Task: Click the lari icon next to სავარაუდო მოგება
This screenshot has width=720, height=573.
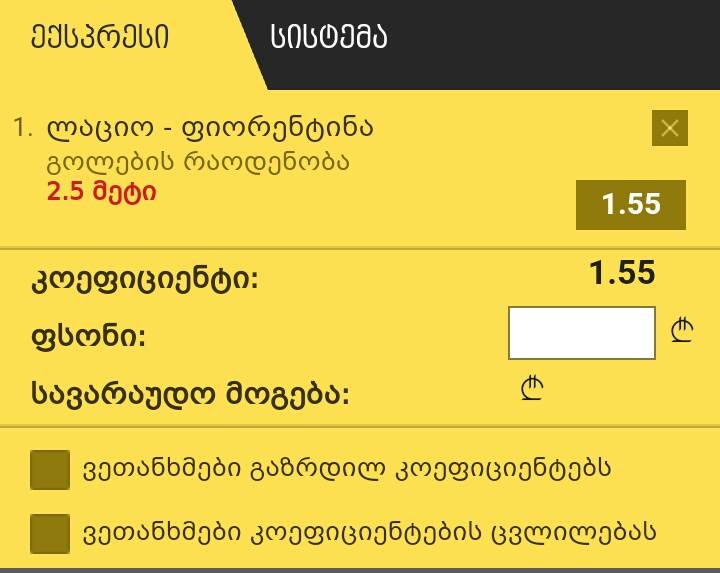Action: 533,388
